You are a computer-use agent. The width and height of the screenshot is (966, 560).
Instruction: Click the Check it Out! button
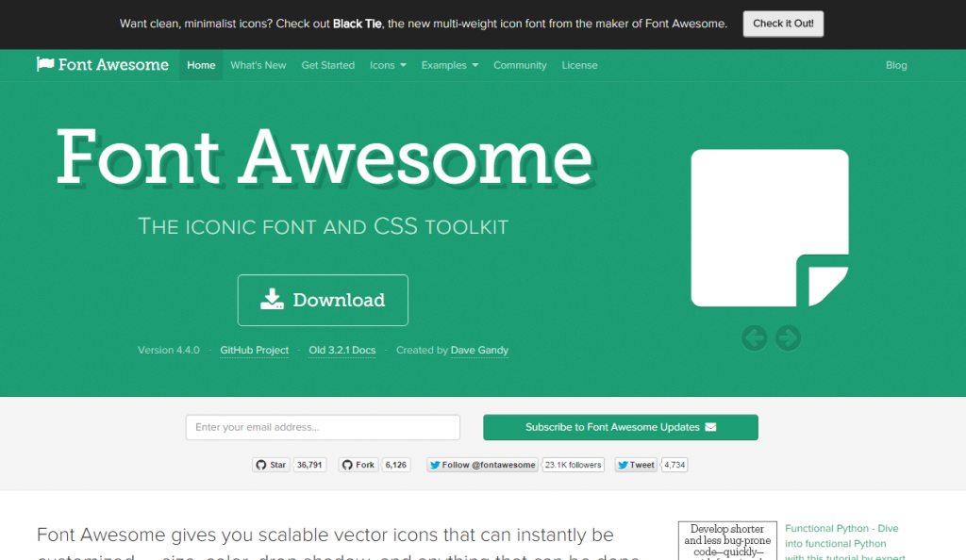783,24
